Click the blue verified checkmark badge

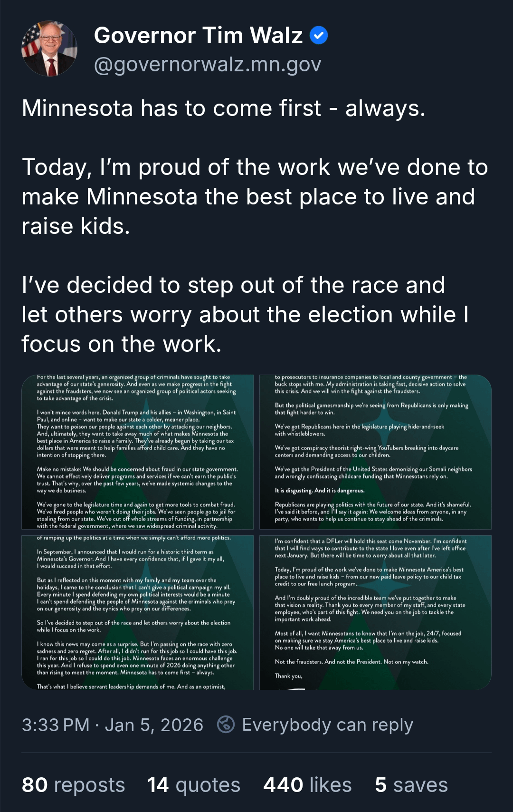pos(319,35)
